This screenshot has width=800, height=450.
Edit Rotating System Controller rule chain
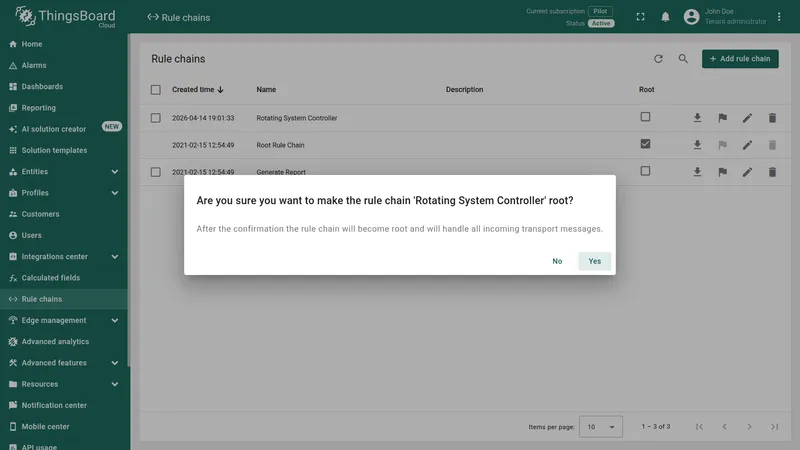747,118
